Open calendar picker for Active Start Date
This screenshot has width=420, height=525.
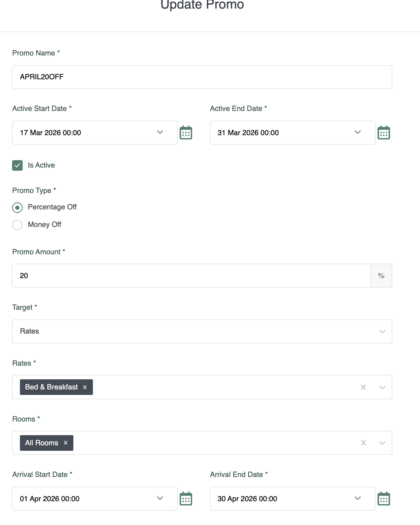tap(186, 133)
